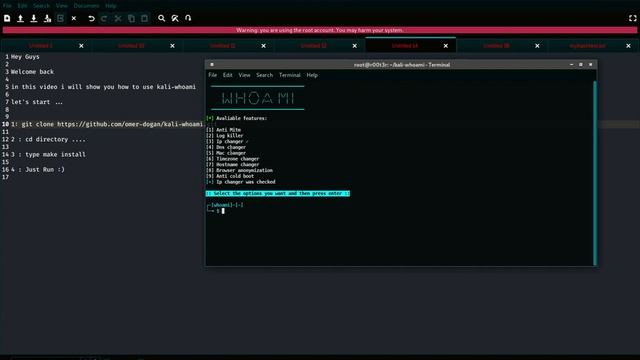The image size is (640, 360).
Task: Open the editor's Document menu
Action: [86, 6]
